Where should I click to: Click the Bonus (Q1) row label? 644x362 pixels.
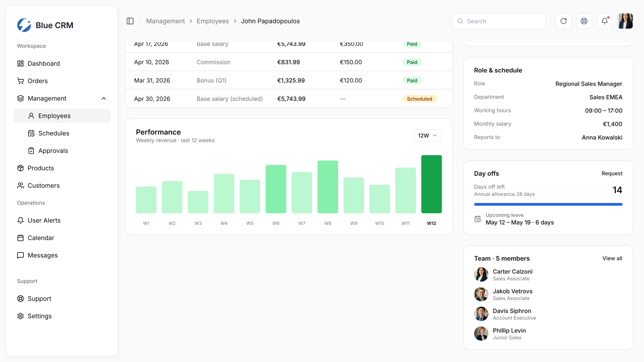click(211, 80)
